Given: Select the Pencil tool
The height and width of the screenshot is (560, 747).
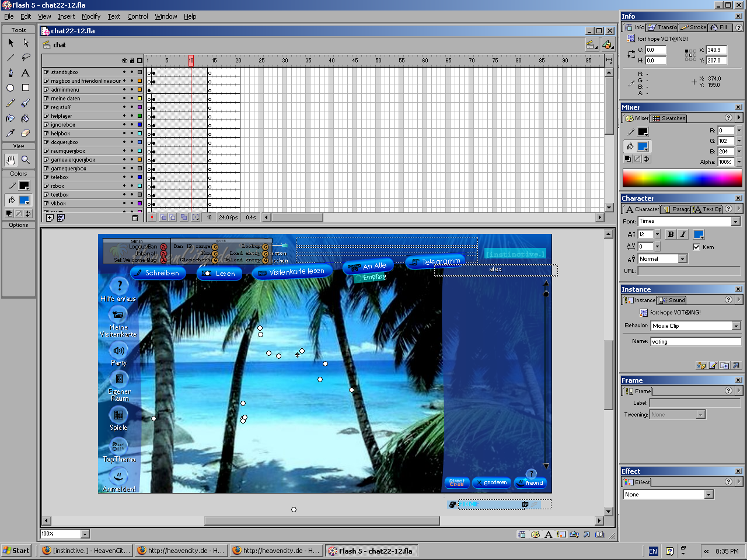Looking at the screenshot, I should (x=11, y=103).
